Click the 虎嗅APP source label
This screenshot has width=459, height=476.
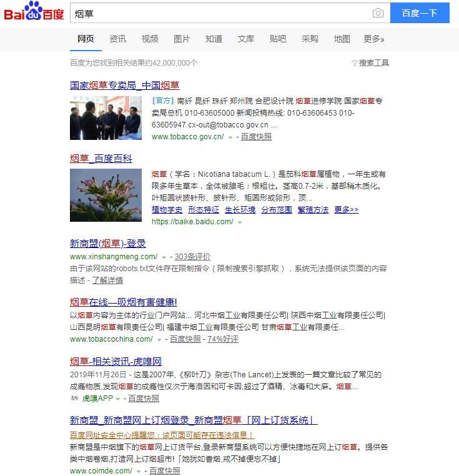[x=97, y=399]
